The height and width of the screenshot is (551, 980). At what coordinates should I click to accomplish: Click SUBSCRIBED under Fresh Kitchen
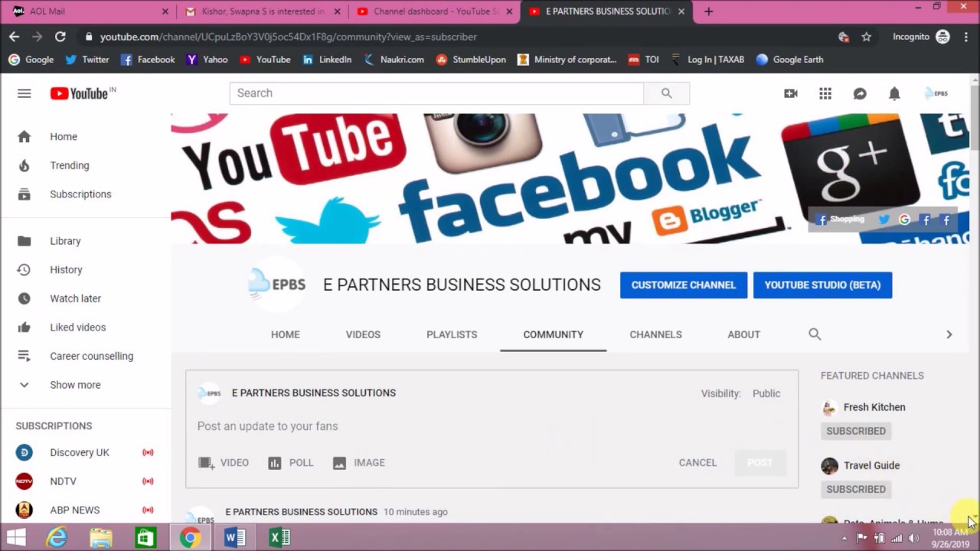coord(856,431)
